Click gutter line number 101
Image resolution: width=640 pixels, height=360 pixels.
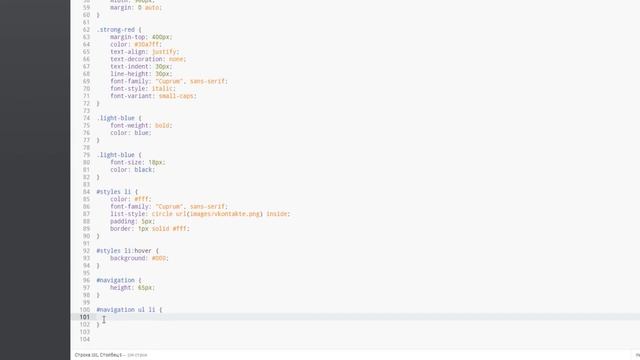coord(84,317)
